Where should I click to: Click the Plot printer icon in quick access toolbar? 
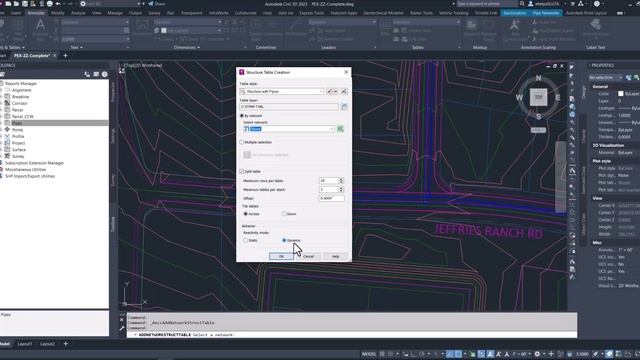(49, 4)
